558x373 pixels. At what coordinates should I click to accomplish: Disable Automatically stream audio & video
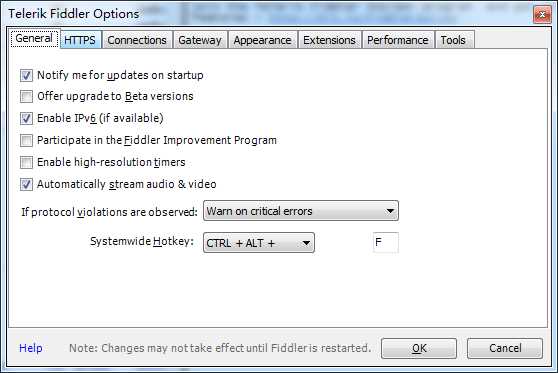tap(26, 185)
